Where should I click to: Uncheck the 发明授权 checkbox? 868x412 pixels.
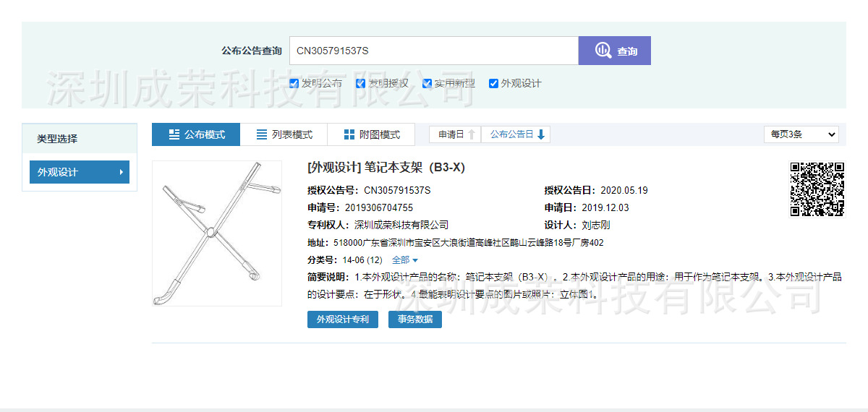coord(360,83)
